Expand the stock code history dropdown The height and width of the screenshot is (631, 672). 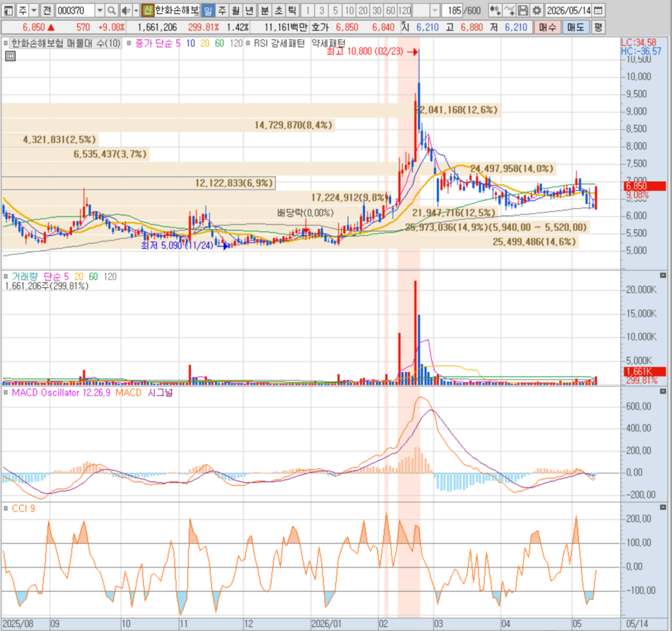point(100,10)
